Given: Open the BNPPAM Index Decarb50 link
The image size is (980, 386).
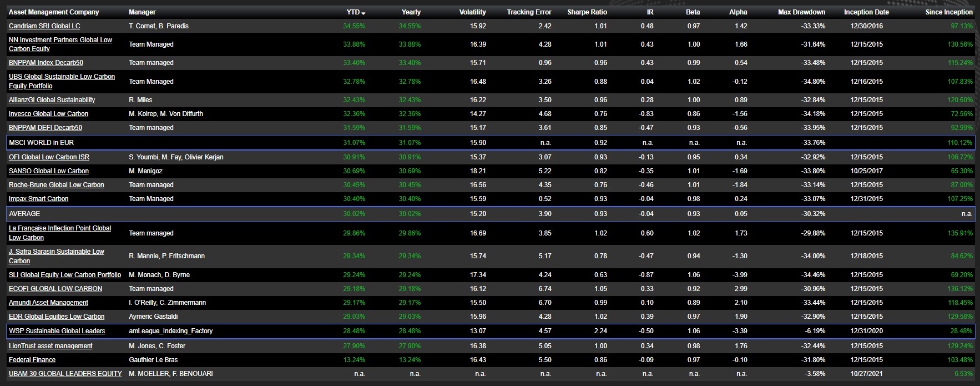Looking at the screenshot, I should coord(46,63).
